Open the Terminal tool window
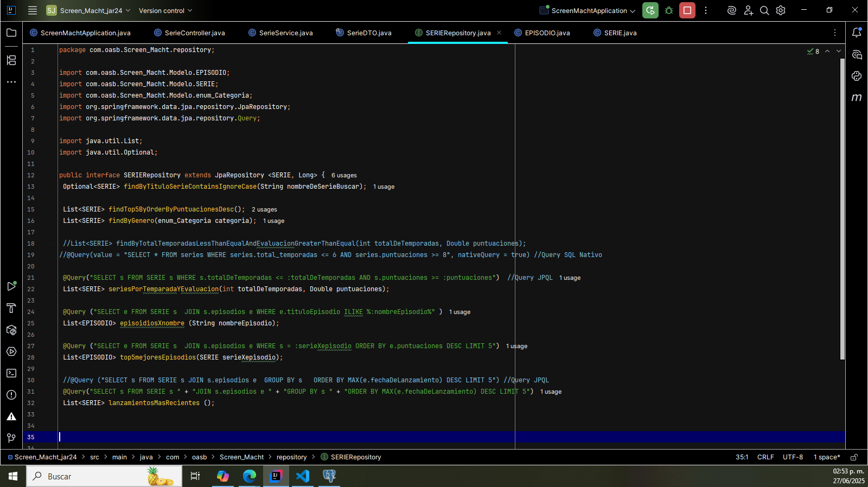This screenshot has width=868, height=487. click(x=11, y=373)
